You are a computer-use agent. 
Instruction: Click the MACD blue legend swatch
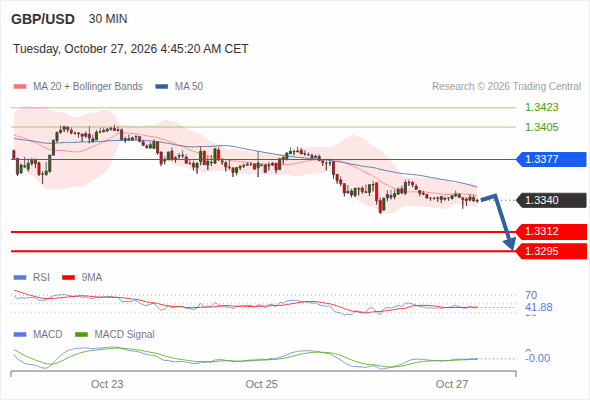20,335
